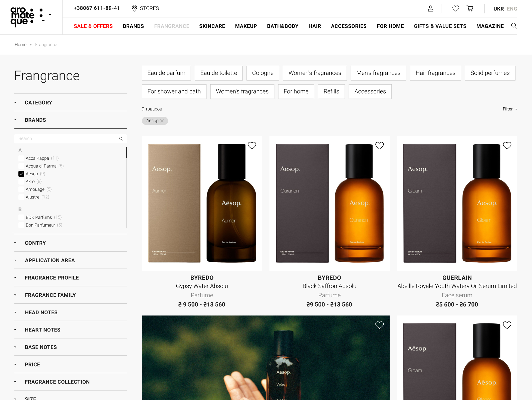Viewport: 532px width, 400px height.
Task: Check the Bon Parfumeur brand checkbox
Action: click(x=21, y=225)
